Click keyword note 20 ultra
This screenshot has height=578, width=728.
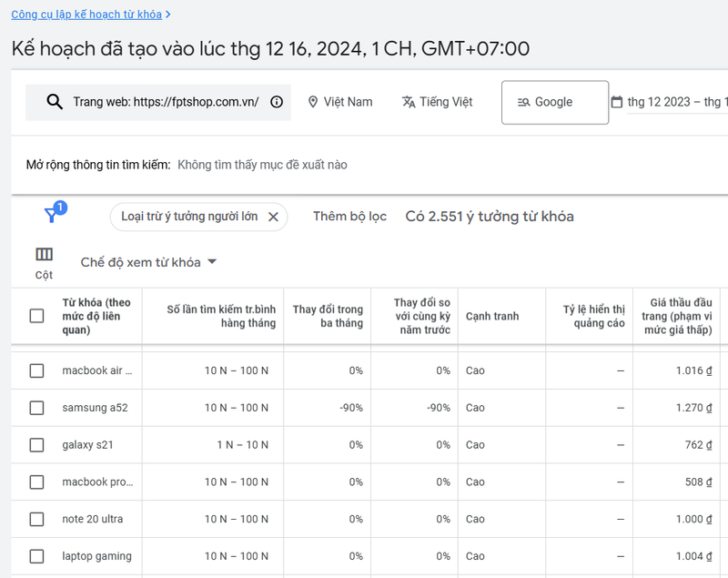point(93,519)
